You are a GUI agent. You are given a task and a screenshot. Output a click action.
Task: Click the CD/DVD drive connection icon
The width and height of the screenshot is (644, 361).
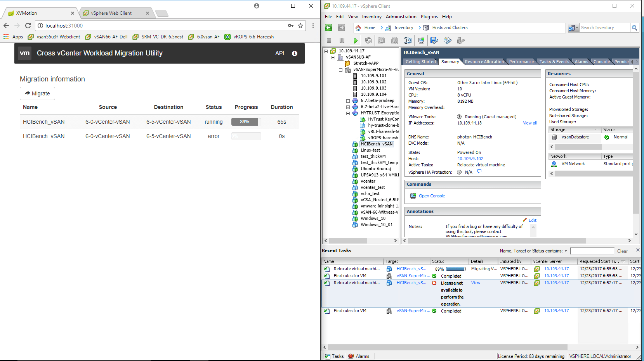point(448,40)
